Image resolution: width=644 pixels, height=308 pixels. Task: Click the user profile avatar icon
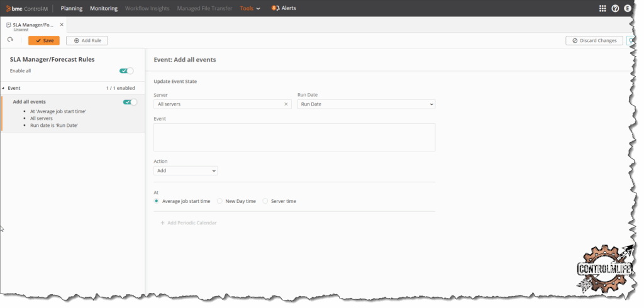click(627, 8)
